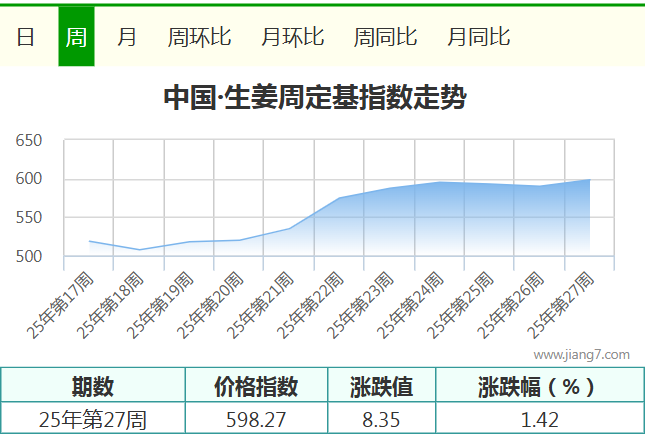645x440 pixels.
Task: Click the 550 y-axis label
Action: pyautogui.click(x=29, y=218)
